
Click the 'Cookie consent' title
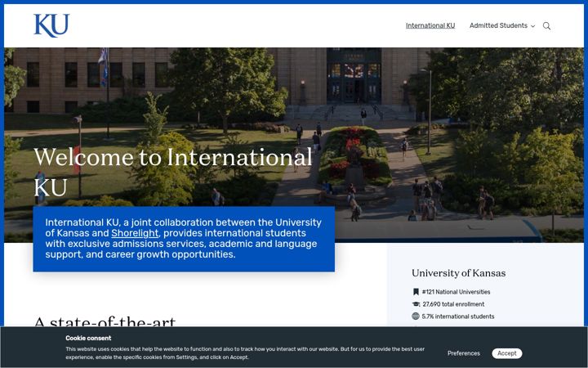click(88, 338)
